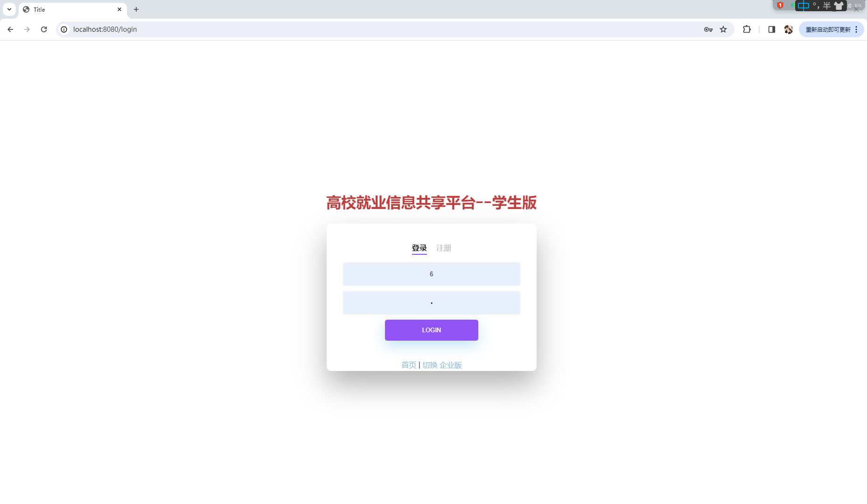Open the Chrome three-dot menu
The width and height of the screenshot is (867, 504).
pos(856,29)
